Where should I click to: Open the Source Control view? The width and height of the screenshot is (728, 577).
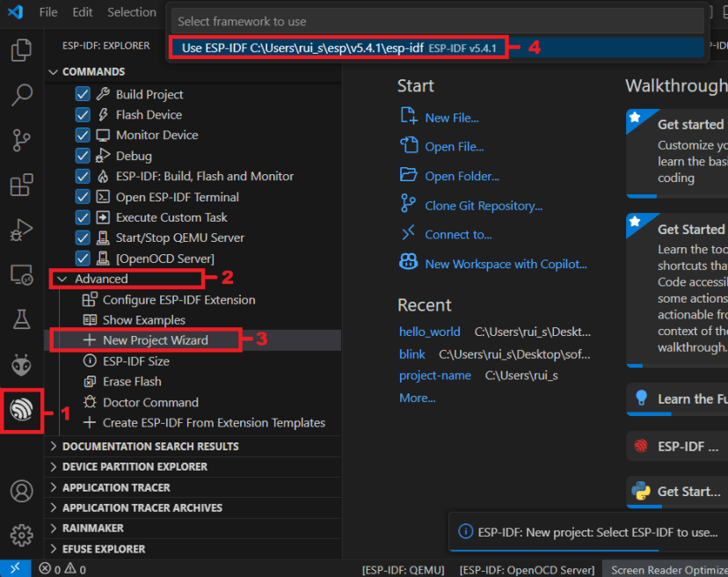point(22,140)
